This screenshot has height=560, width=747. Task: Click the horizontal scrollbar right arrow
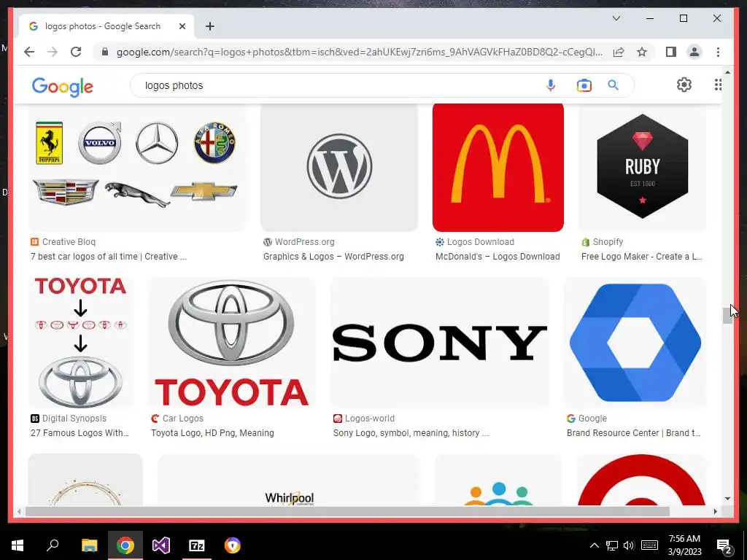tap(715, 511)
